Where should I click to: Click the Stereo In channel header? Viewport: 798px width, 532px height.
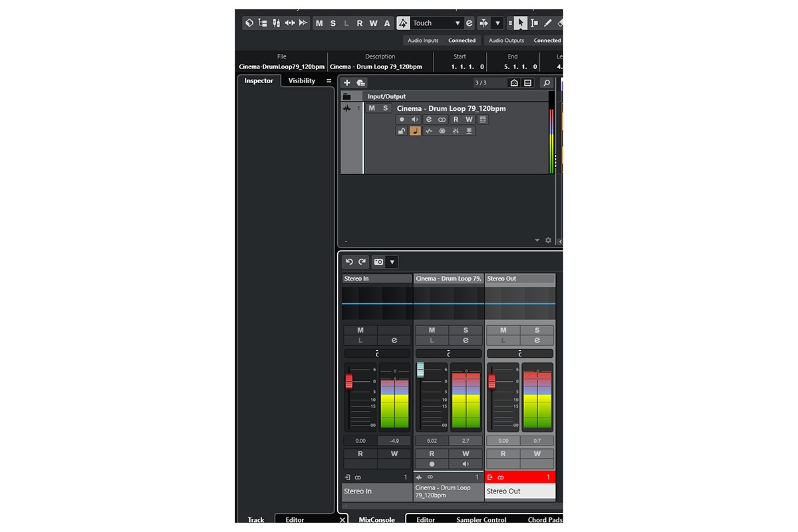(x=377, y=279)
